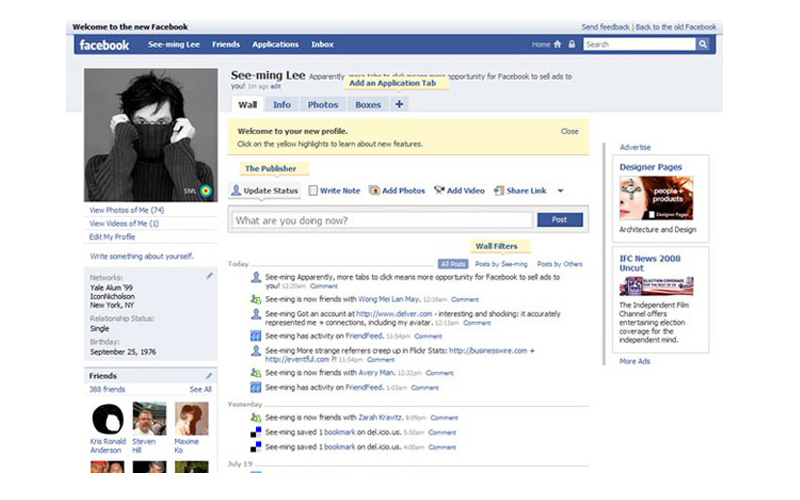Click pencil edit icon in Friends header
The image size is (800, 500).
coord(209,376)
